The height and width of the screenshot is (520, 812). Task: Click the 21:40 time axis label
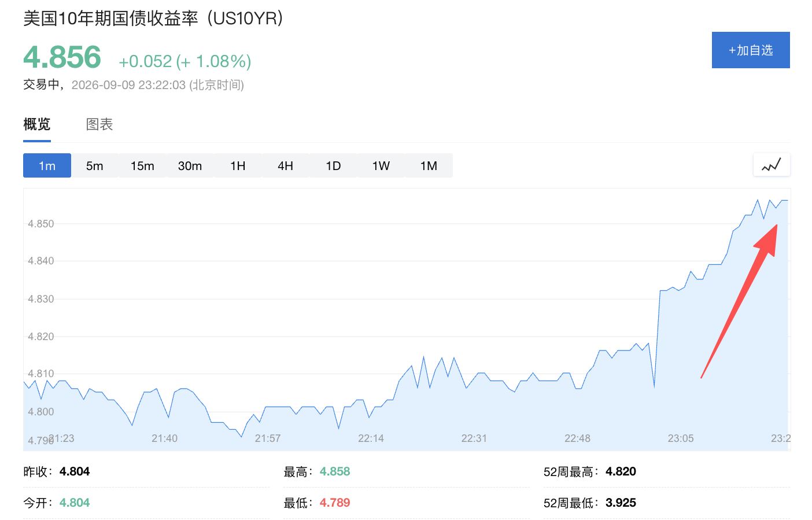164,438
